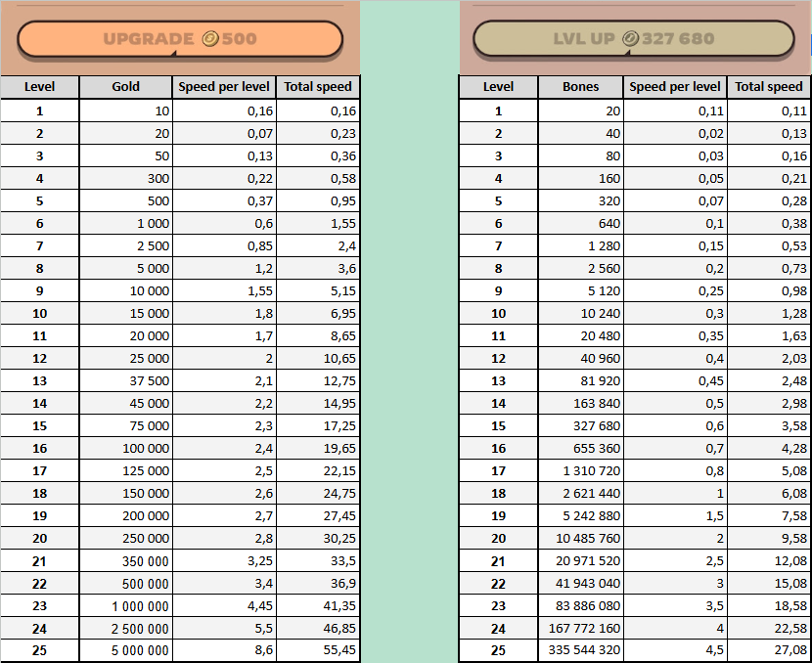The width and height of the screenshot is (812, 663).
Task: Select the Gold column header
Action: point(125,87)
